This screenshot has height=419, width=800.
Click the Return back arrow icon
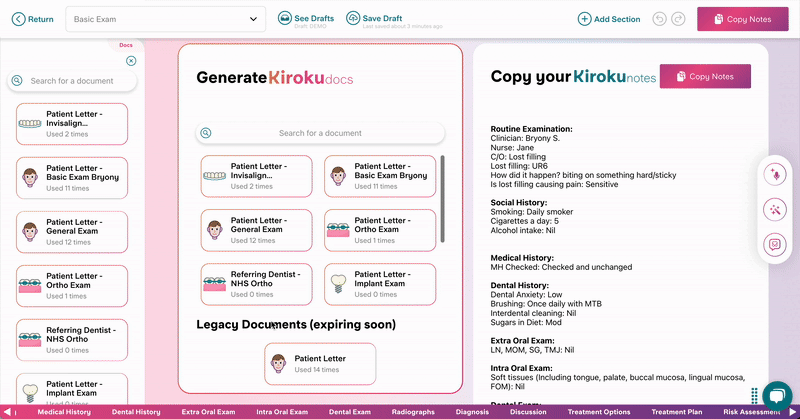coord(18,19)
